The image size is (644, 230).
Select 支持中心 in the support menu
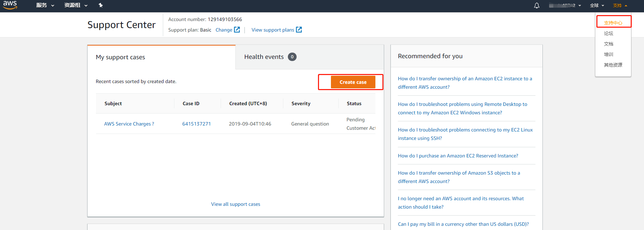pos(613,23)
